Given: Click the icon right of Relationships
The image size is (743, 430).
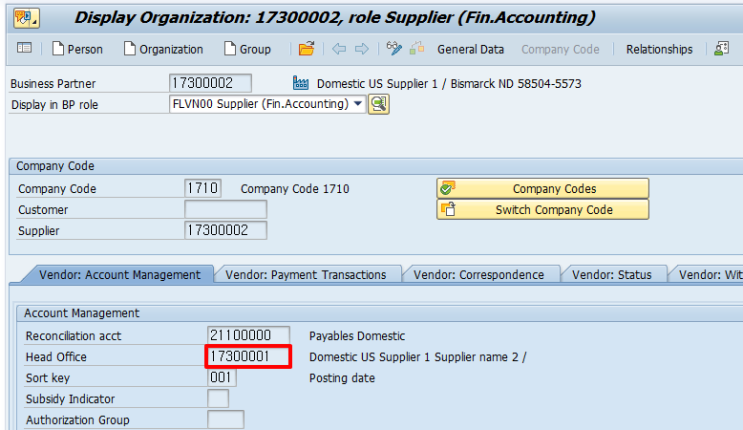Looking at the screenshot, I should point(721,48).
